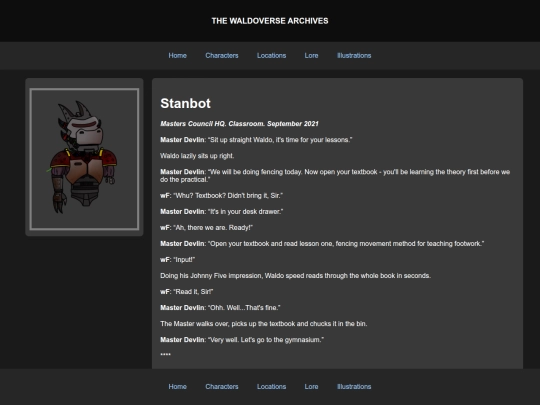Screen dimensions: 540x405
Task: Open Characters in the top navigation bar
Action: pyautogui.click(x=222, y=55)
